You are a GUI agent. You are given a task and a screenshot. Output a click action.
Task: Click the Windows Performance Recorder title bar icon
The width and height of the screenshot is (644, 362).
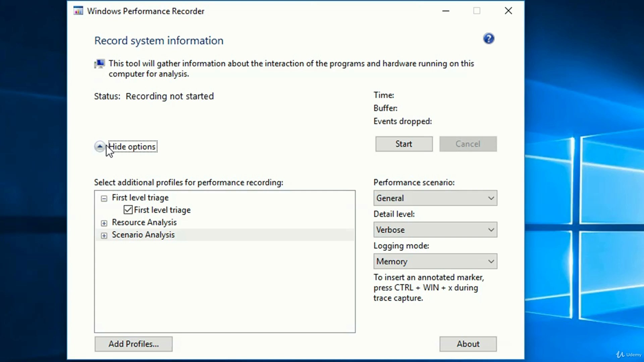(78, 11)
